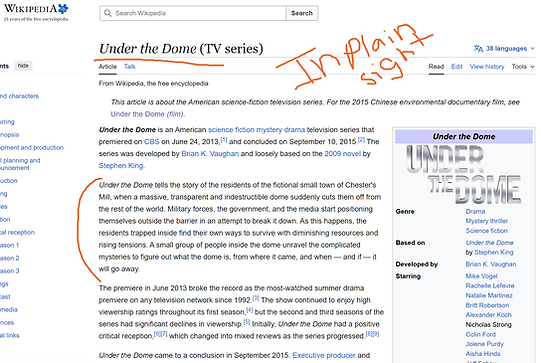541x363 pixels.
Task: Jump to 'pment and production' section in contents
Action: (x=32, y=148)
